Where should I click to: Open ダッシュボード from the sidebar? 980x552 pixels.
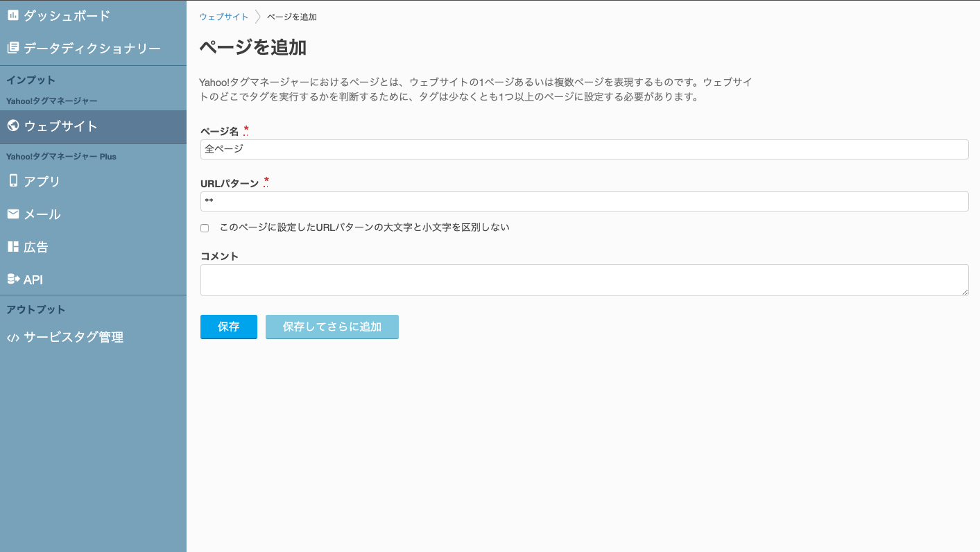(x=67, y=15)
